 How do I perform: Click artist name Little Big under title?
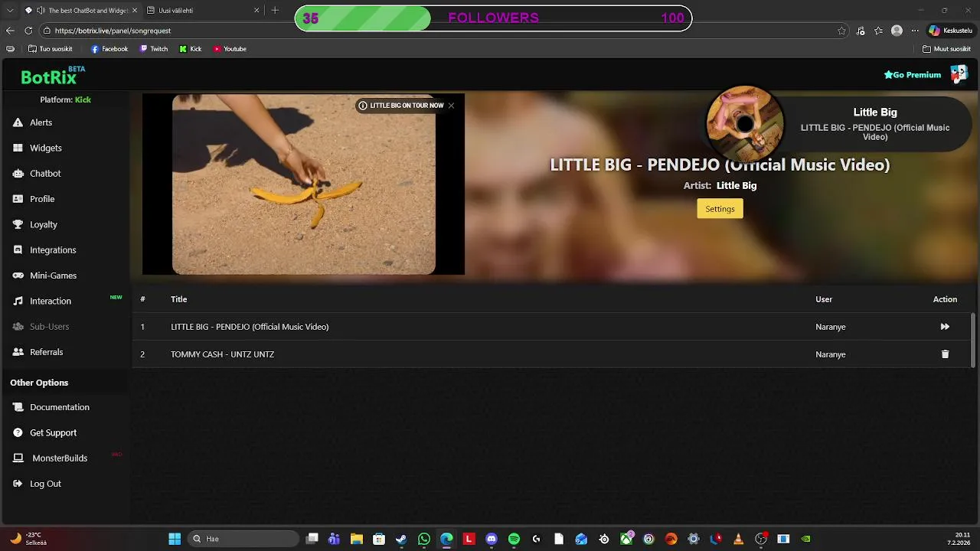[x=737, y=185]
